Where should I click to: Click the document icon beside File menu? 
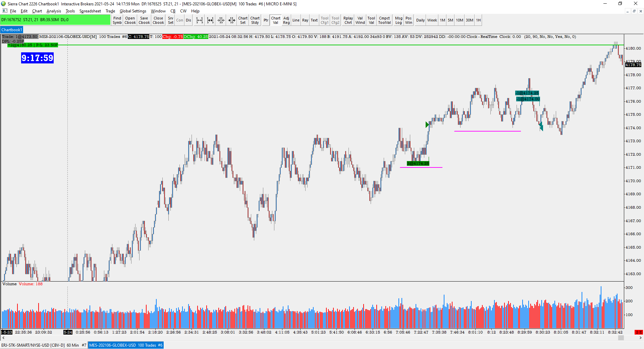[5, 11]
